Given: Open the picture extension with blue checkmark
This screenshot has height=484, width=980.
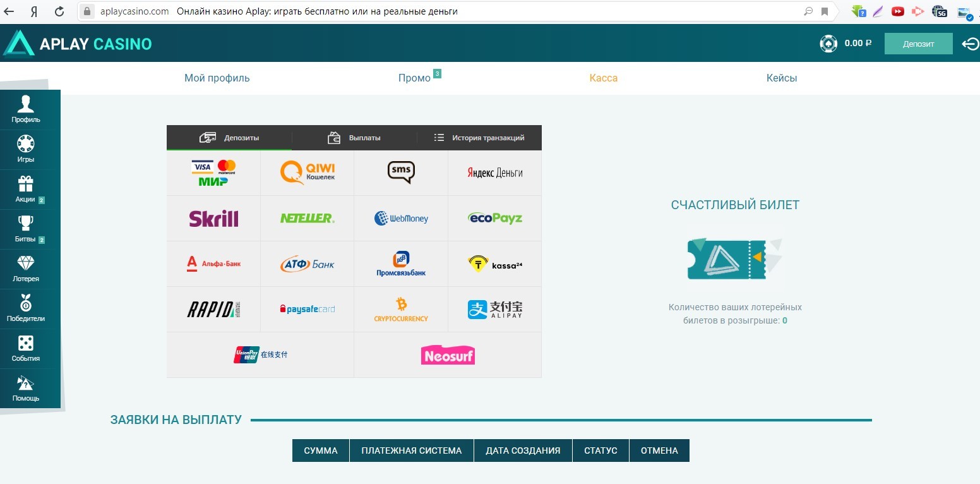Looking at the screenshot, I should (964, 12).
